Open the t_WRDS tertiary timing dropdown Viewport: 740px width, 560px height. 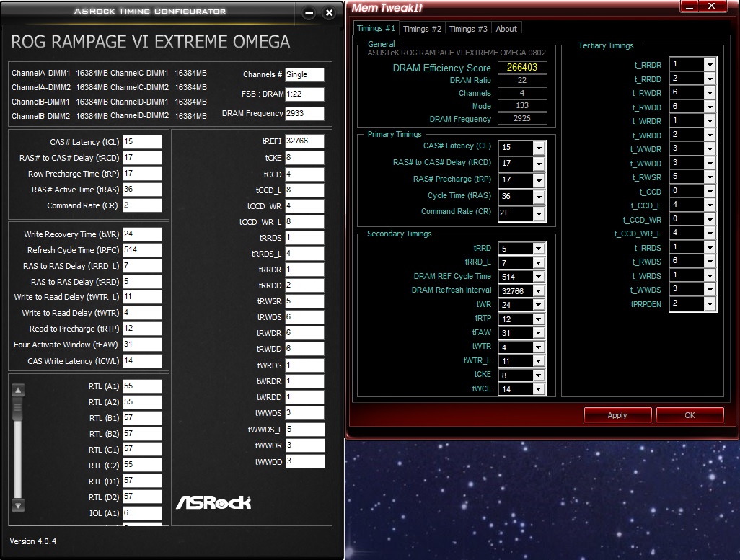(710, 275)
